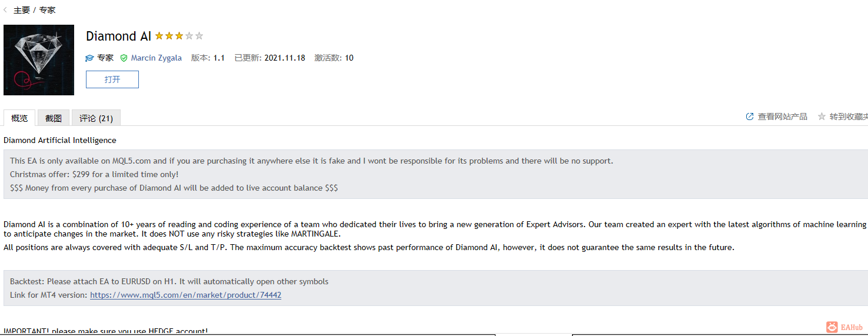Click the external link website product icon
This screenshot has height=336, width=868.
point(750,117)
